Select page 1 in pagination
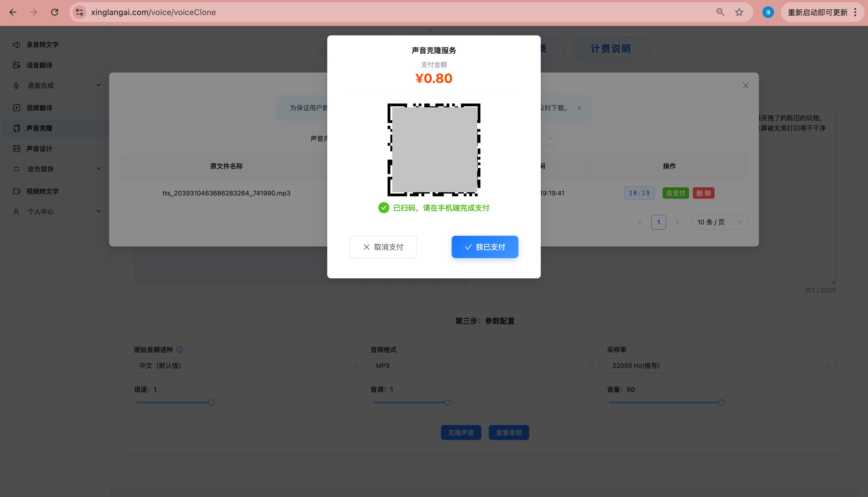This screenshot has width=868, height=497. point(659,222)
